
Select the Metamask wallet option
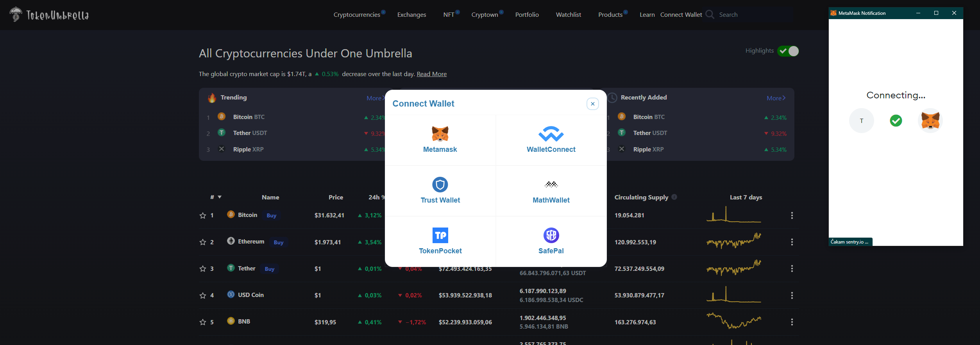[440, 140]
